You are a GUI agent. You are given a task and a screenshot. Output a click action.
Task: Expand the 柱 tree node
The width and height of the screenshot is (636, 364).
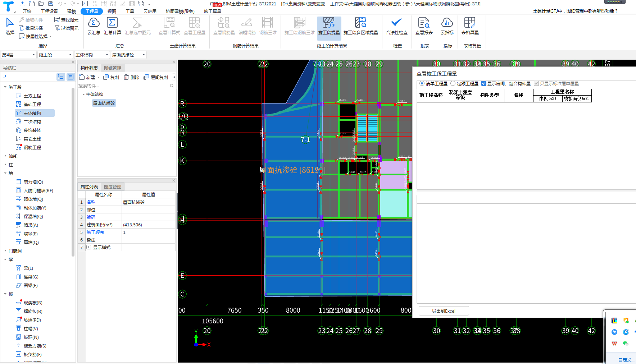click(5, 165)
